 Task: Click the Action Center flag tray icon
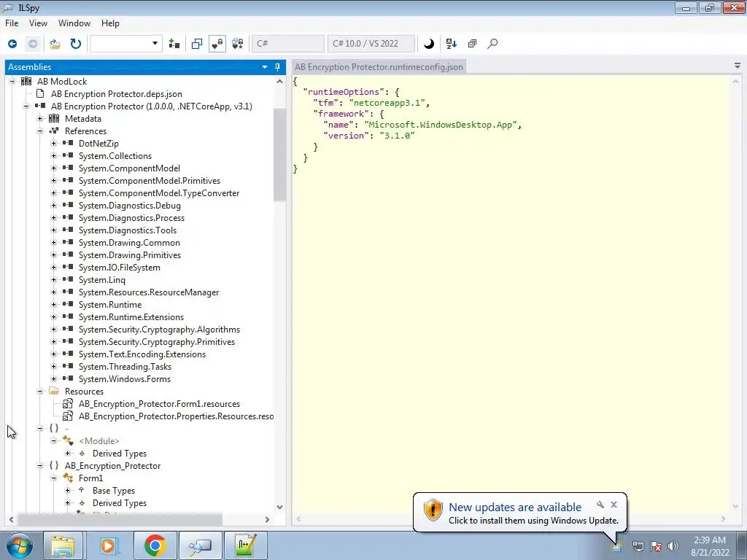[x=656, y=546]
